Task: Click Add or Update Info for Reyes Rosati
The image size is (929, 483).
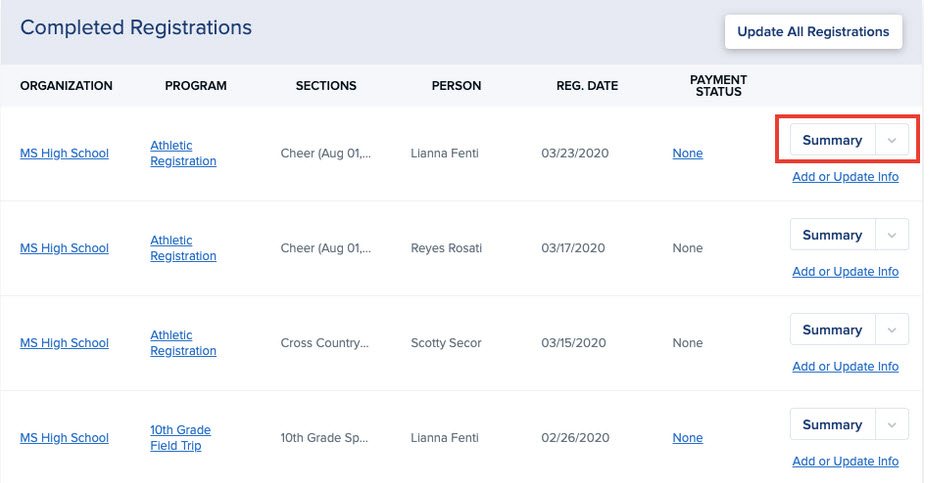Action: coord(845,272)
